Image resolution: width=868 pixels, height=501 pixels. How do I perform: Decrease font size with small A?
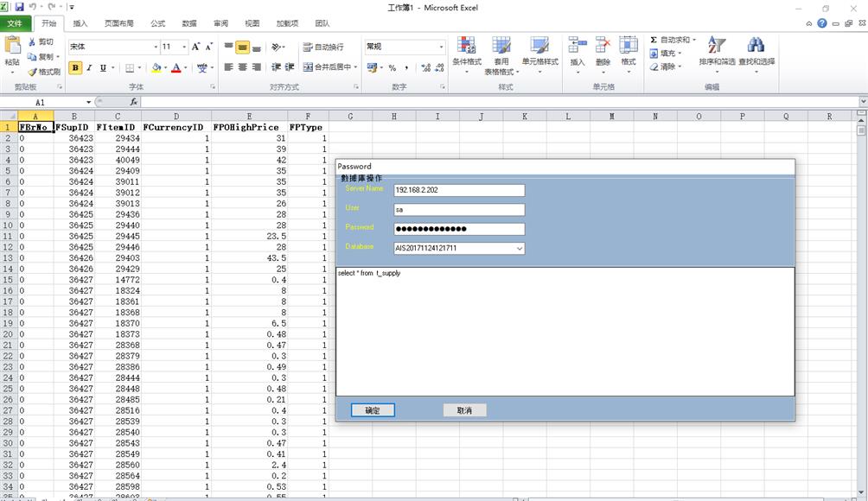(208, 47)
